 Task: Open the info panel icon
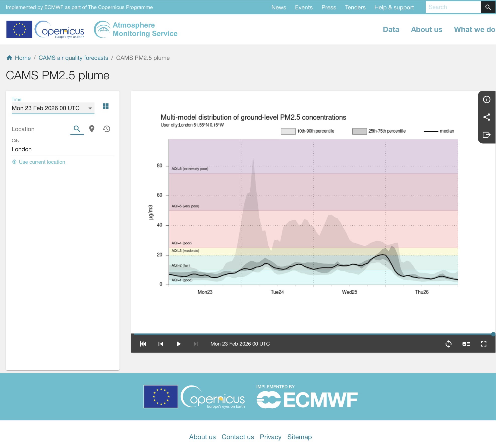[x=486, y=100]
